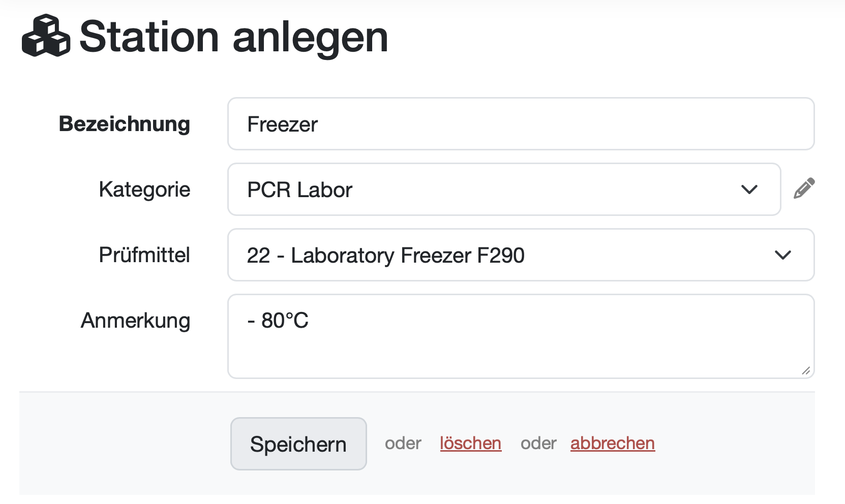The height and width of the screenshot is (504, 845).
Task: Click the 'oder' text left of abbrechen
Action: click(x=538, y=443)
